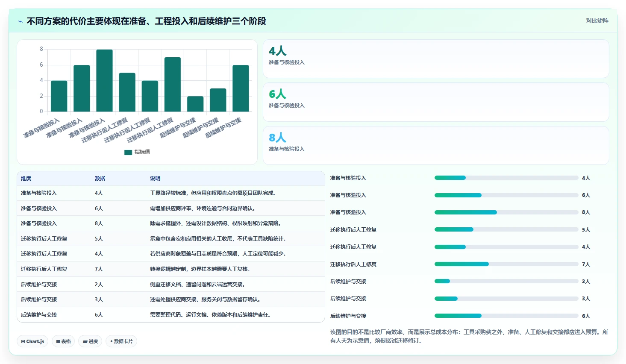The width and height of the screenshot is (626, 364).
Task: Click the 后续维护与交接 2人 progress bar
Action: [506, 281]
